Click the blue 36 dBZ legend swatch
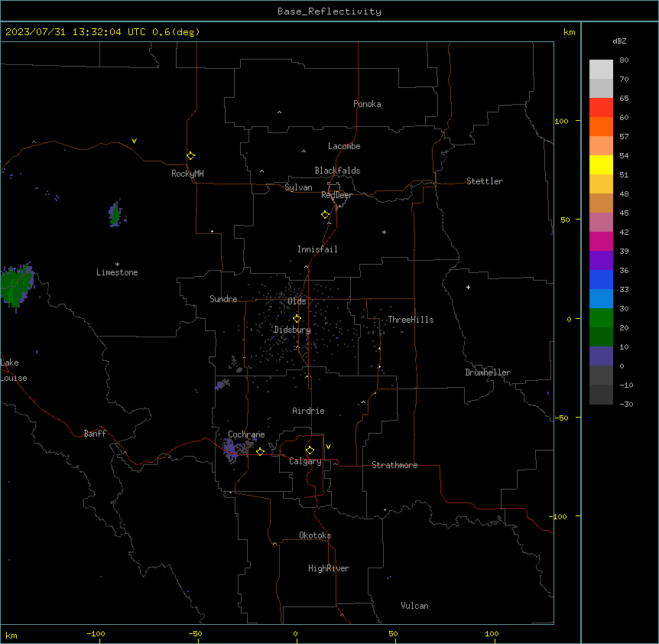The width and height of the screenshot is (659, 644). click(601, 279)
